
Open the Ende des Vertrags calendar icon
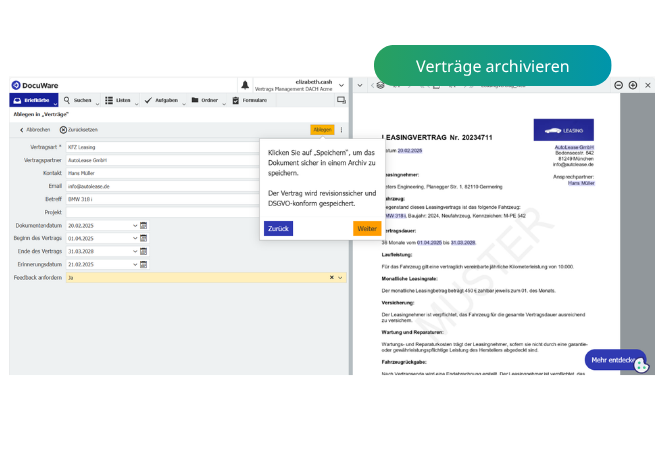pos(144,252)
